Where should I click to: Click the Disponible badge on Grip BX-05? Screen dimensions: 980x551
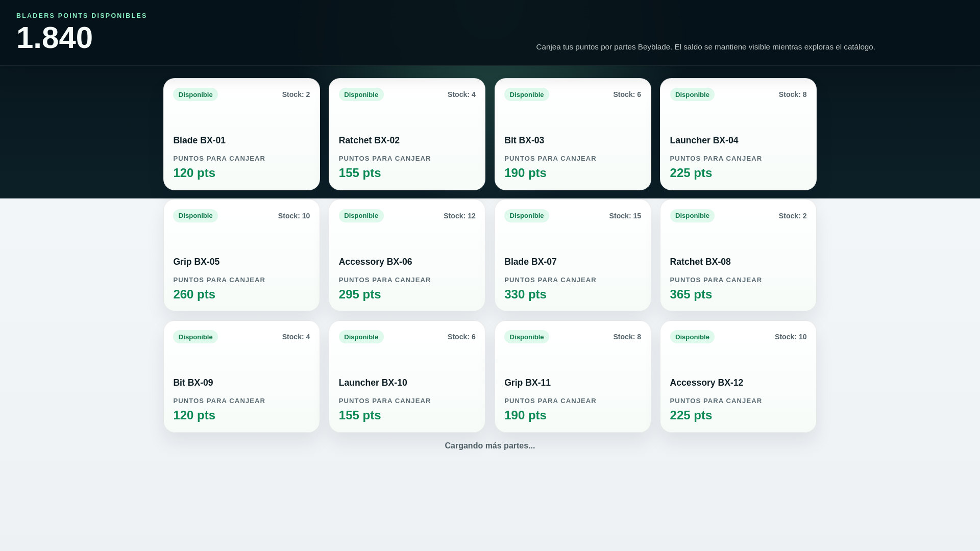point(195,216)
